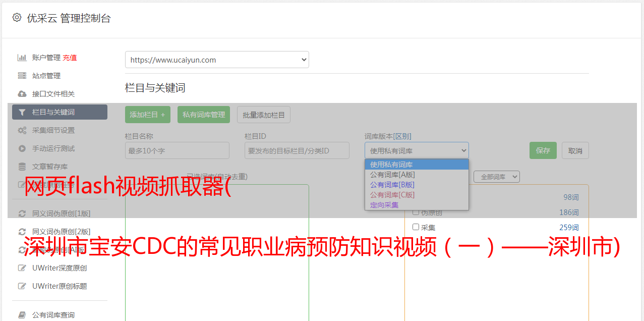The image size is (644, 321).
Task: Open the 全部词库 filter dropdown
Action: tap(497, 177)
